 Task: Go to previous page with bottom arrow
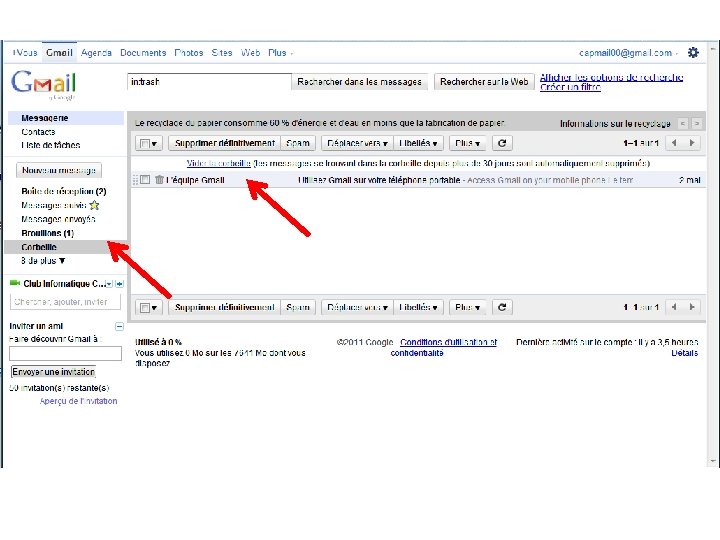(x=674, y=307)
